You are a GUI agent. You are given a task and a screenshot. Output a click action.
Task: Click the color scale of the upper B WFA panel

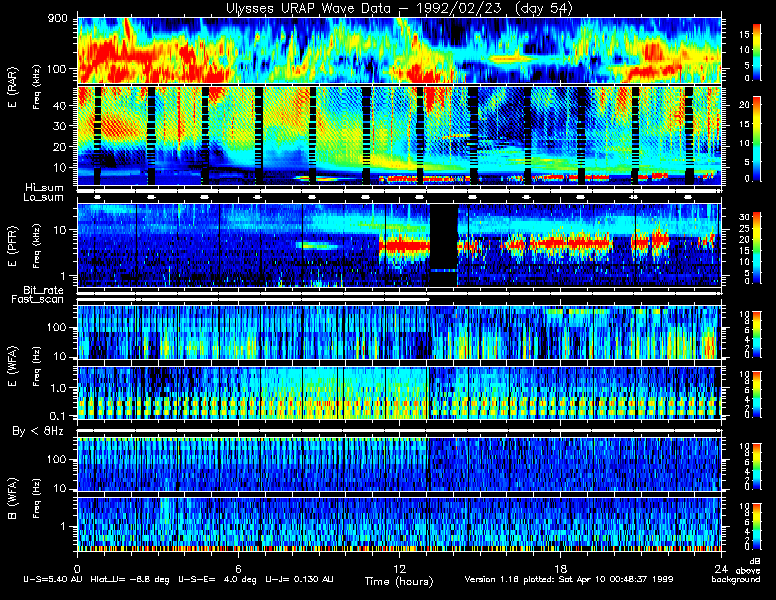click(x=756, y=466)
